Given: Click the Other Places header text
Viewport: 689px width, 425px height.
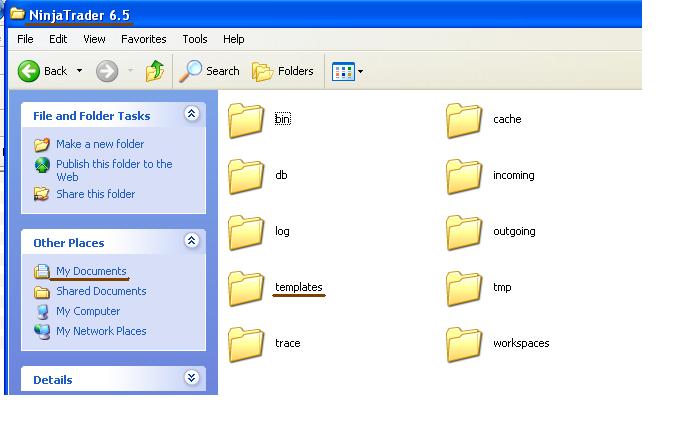Looking at the screenshot, I should pyautogui.click(x=69, y=243).
